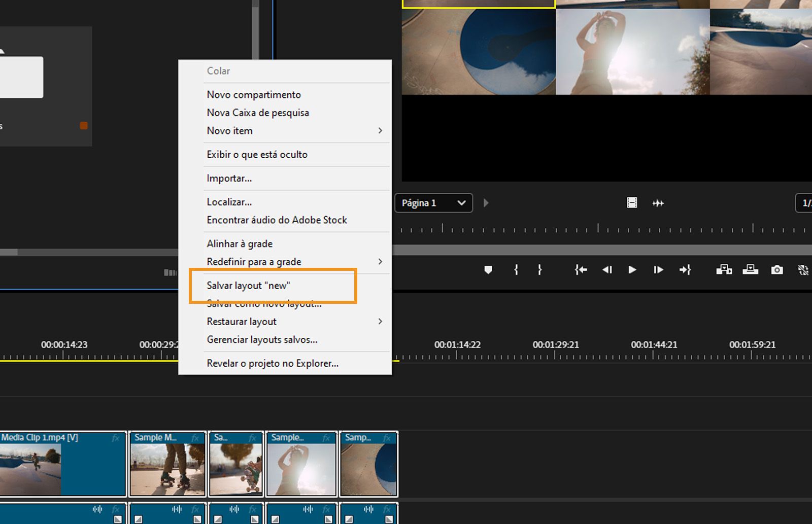The height and width of the screenshot is (524, 812).
Task: Toggle the proportional scaling icon
Action: [x=803, y=270]
